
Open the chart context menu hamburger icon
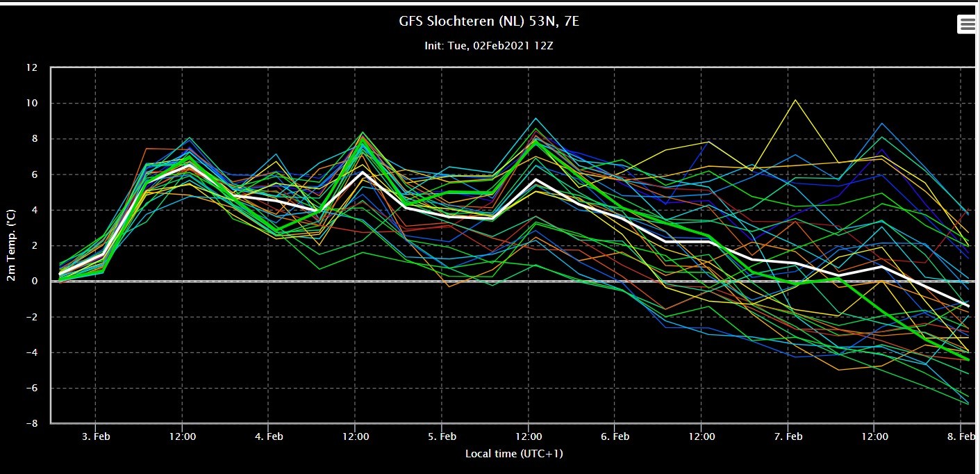(x=967, y=24)
